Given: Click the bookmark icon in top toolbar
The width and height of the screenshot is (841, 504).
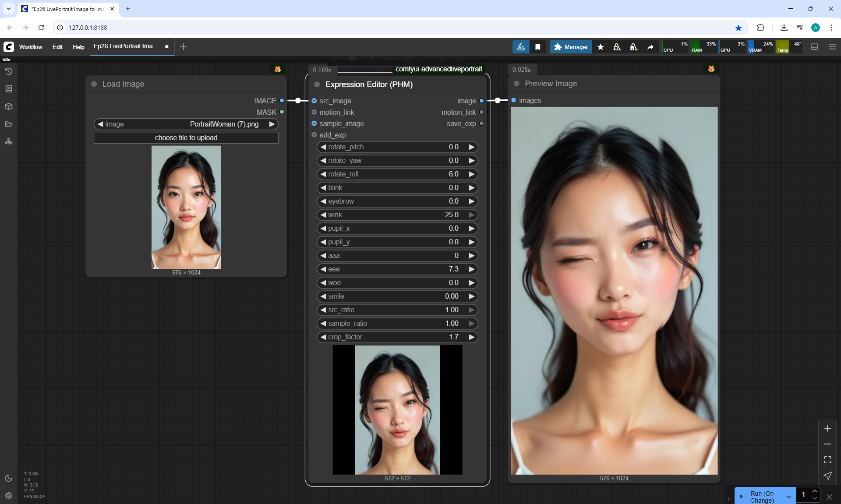Looking at the screenshot, I should pos(538,47).
